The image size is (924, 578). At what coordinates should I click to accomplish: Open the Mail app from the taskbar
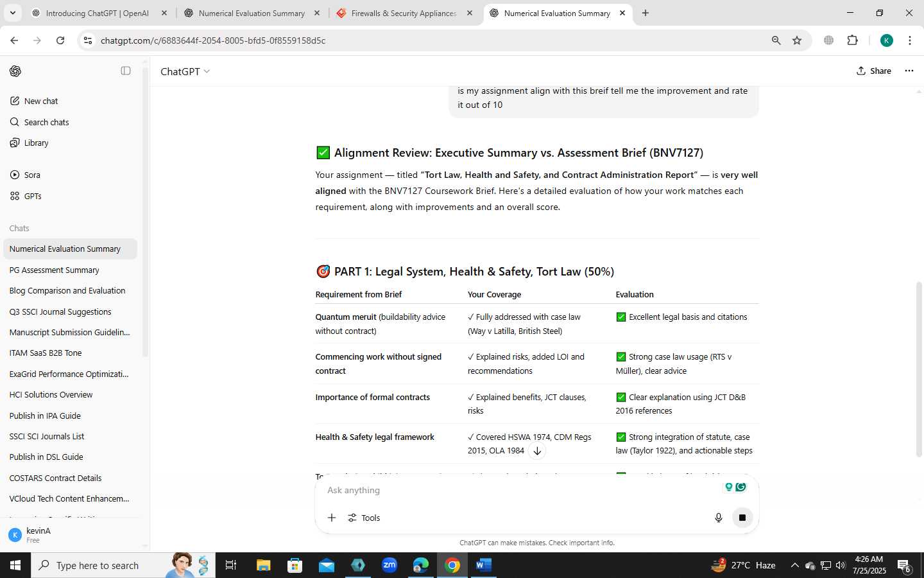326,565
